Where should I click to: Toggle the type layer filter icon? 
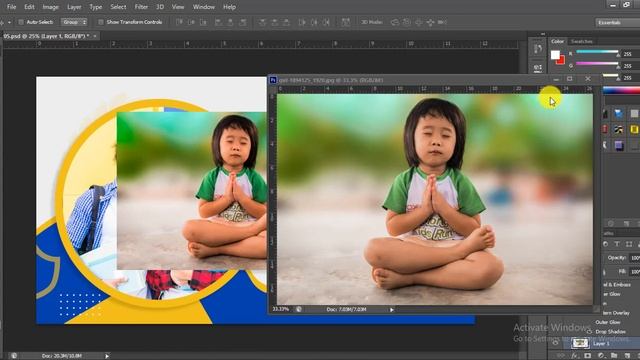[x=617, y=244]
